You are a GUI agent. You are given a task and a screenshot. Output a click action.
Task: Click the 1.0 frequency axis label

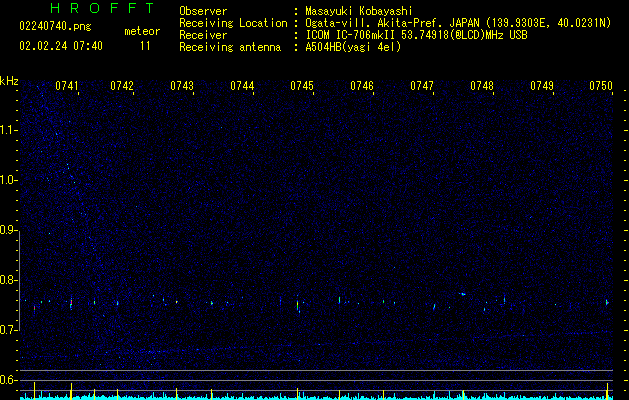(x=9, y=180)
